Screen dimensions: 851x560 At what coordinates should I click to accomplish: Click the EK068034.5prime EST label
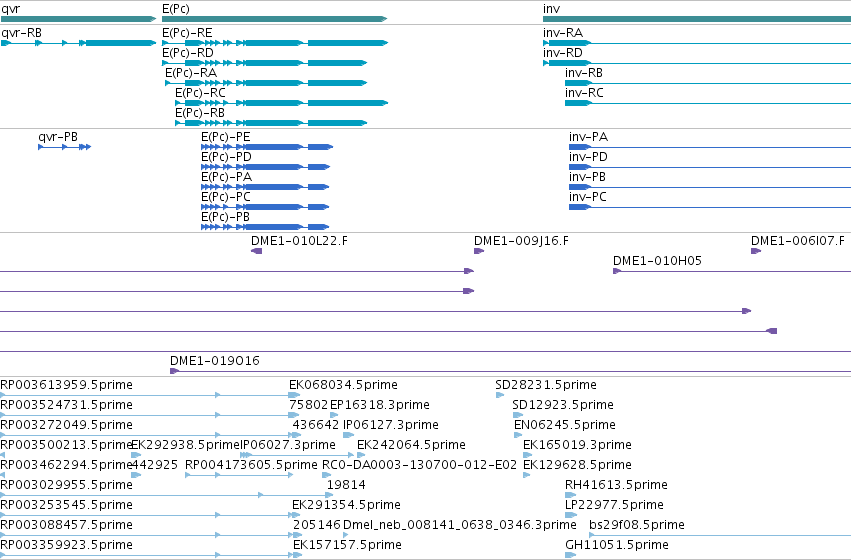[x=343, y=385]
